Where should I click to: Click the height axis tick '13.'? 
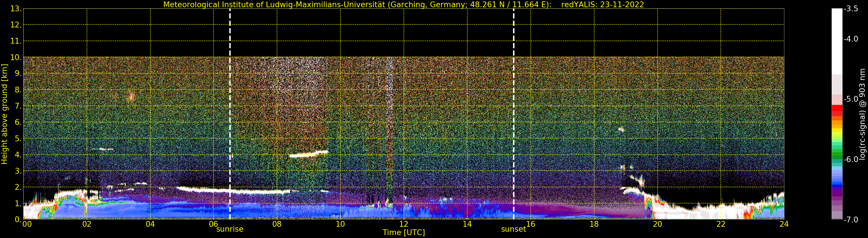tap(16, 9)
